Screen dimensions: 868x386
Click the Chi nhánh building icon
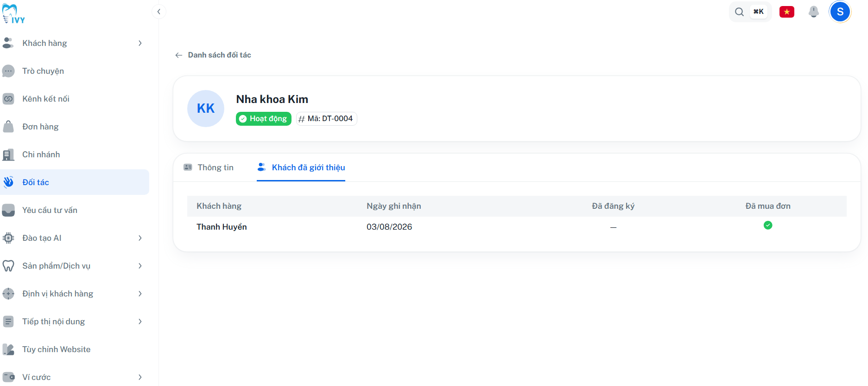point(8,154)
